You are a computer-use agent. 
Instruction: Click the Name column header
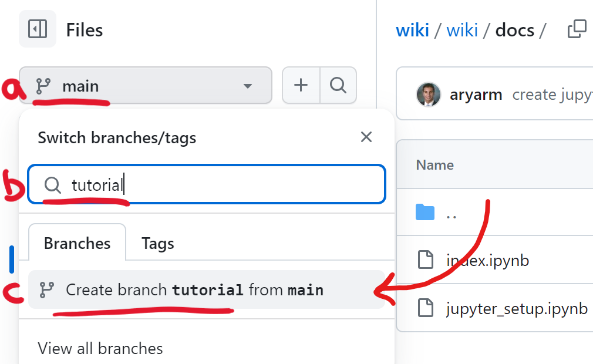[x=435, y=165]
